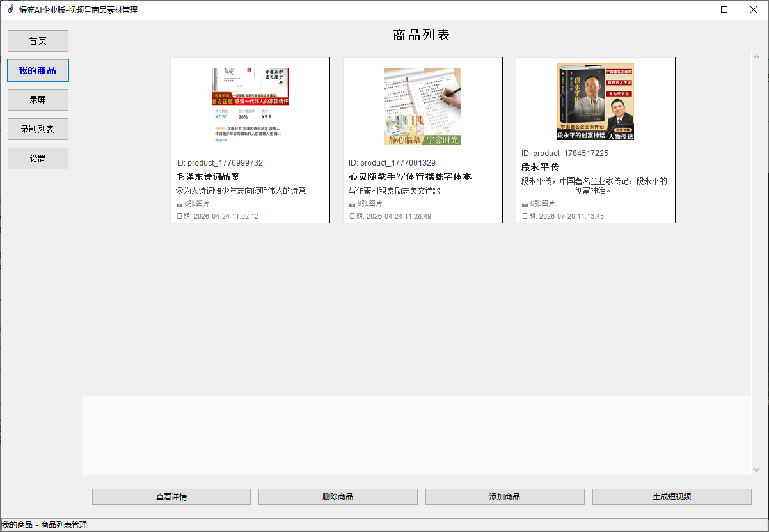Open the 录屏 section

[38, 100]
